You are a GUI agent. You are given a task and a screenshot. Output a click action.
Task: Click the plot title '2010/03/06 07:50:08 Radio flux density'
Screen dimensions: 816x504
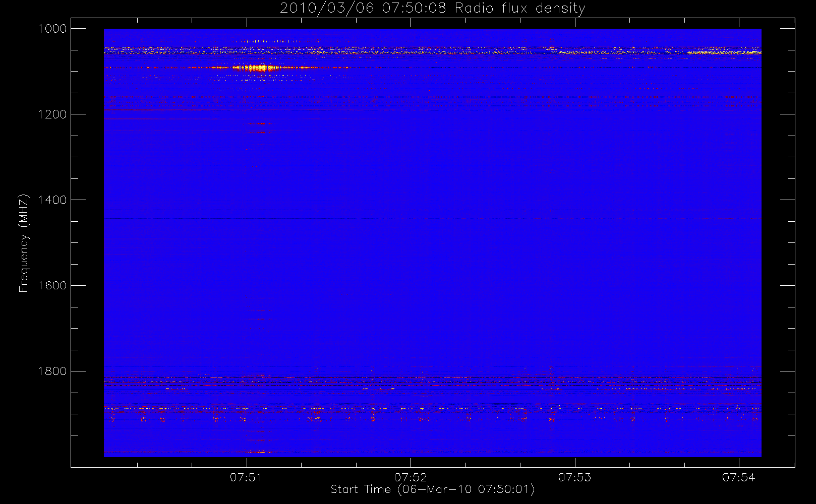click(x=432, y=9)
